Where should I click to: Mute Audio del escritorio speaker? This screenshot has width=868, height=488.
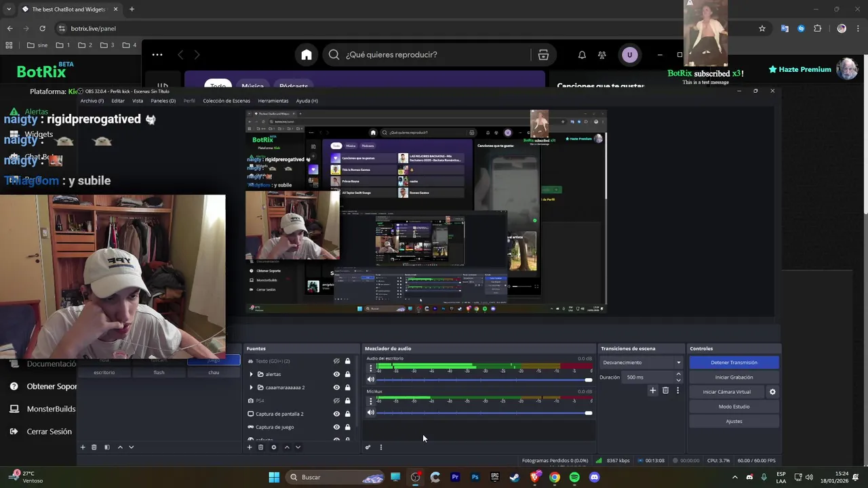click(x=370, y=380)
